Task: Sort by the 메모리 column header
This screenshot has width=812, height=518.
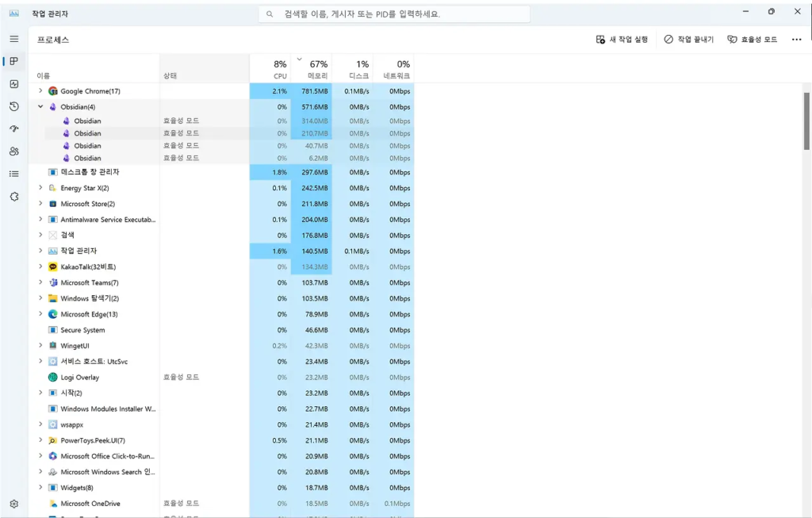Action: [x=311, y=68]
